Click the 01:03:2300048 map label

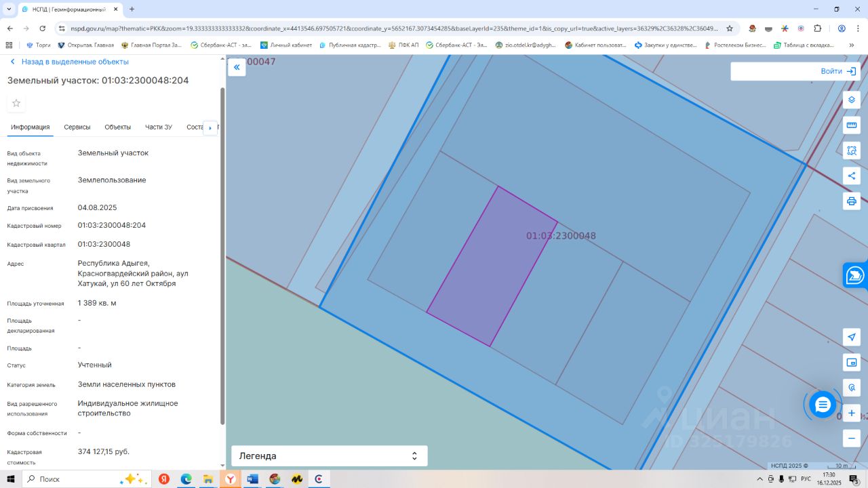[561, 236]
